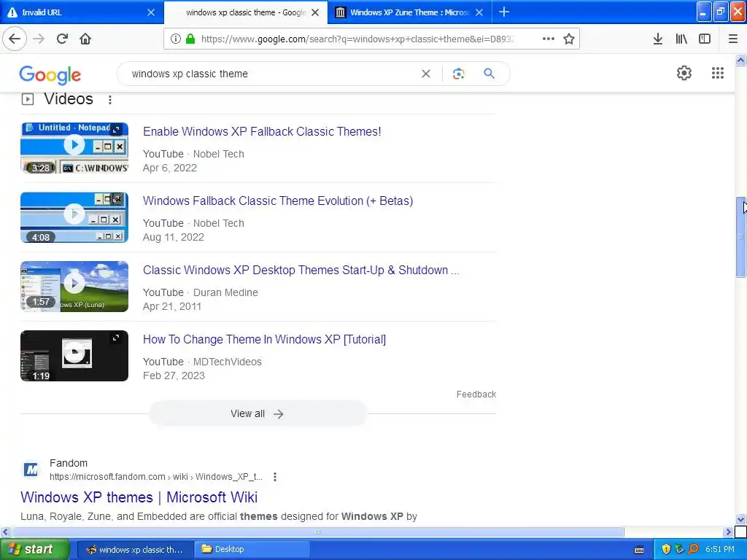This screenshot has height=560, width=747.
Task: Open the Downloads arrow in toolbar
Action: pyautogui.click(x=658, y=39)
